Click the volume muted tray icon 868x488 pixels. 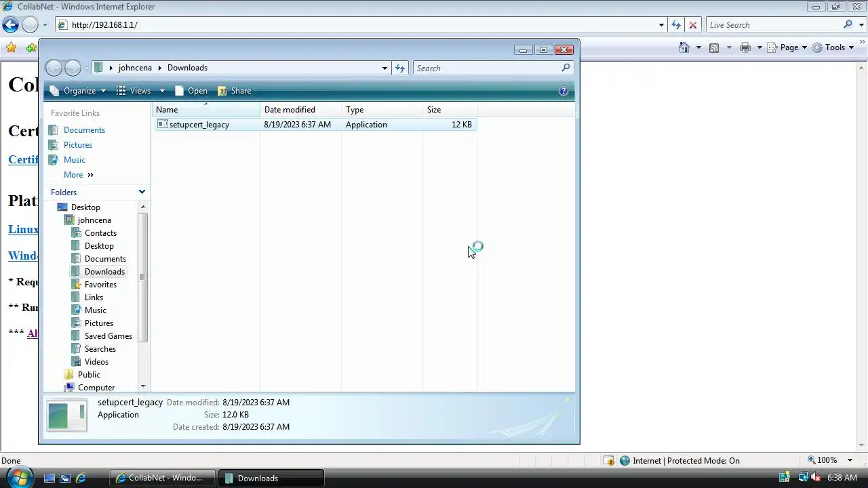tap(814, 478)
